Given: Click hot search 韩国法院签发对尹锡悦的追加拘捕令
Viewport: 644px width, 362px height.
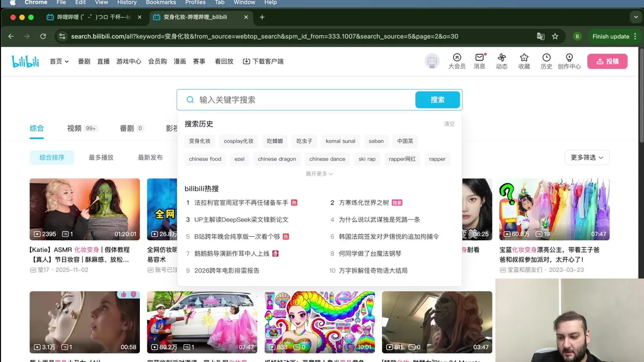Looking at the screenshot, I should click(389, 236).
